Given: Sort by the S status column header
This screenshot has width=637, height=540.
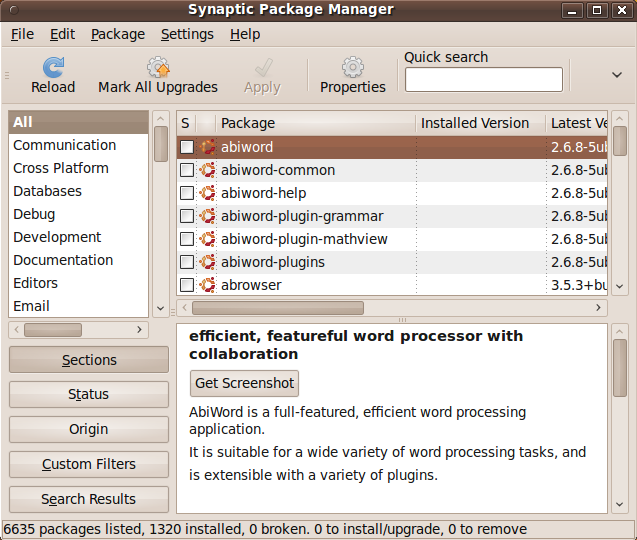Looking at the screenshot, I should coord(186,123).
